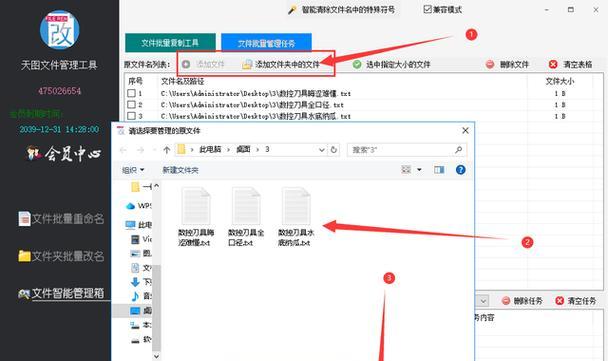The width and height of the screenshot is (608, 361).
Task: Select 文件智能管理箱 in the sidebar
Action: tap(61, 293)
